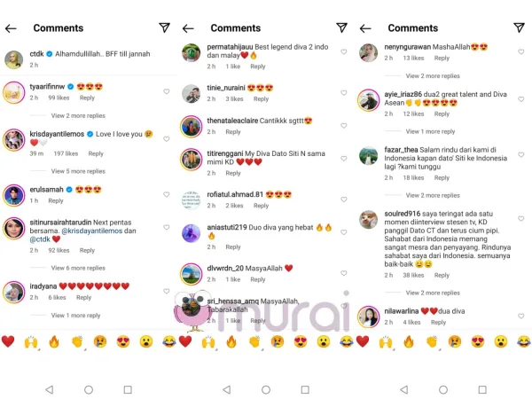This screenshot has height=399, width=532.
Task: Like the krisdayantilemos comment with its heart
Action: tap(167, 139)
